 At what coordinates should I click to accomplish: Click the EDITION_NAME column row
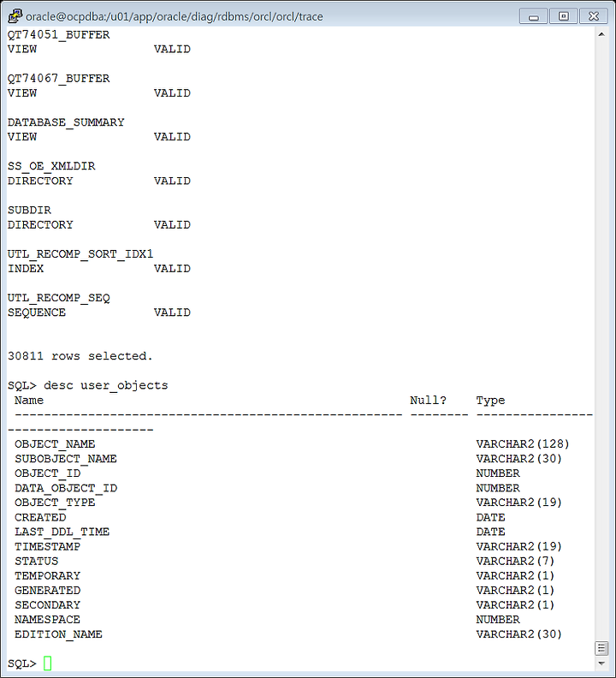click(288, 634)
